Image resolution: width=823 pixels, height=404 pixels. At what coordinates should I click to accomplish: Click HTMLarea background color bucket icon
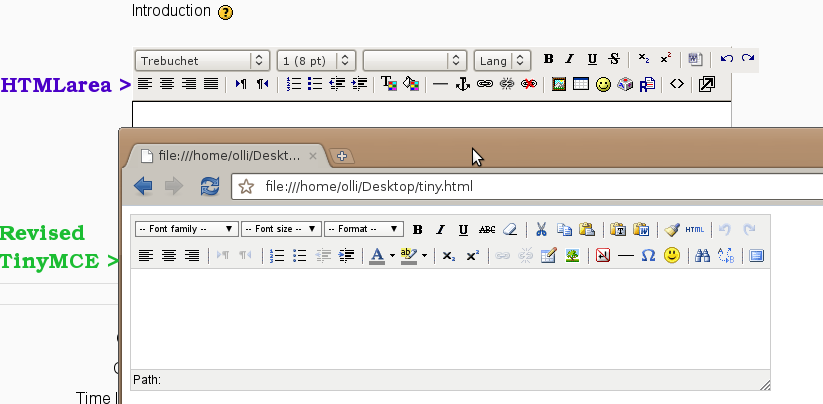(x=410, y=83)
